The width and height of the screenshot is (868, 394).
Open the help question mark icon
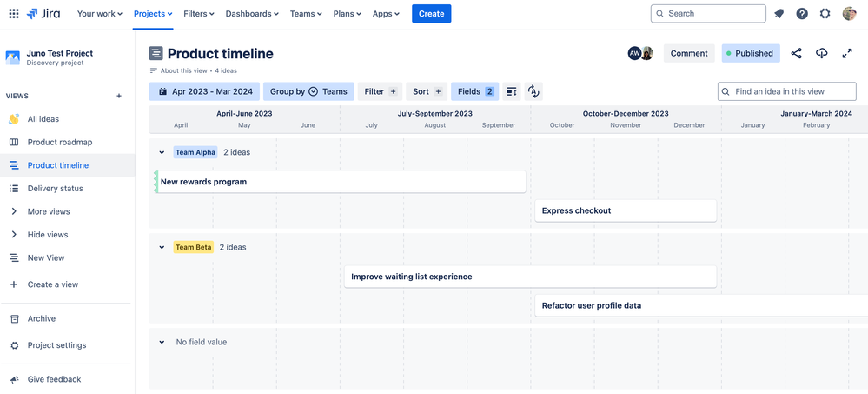802,14
